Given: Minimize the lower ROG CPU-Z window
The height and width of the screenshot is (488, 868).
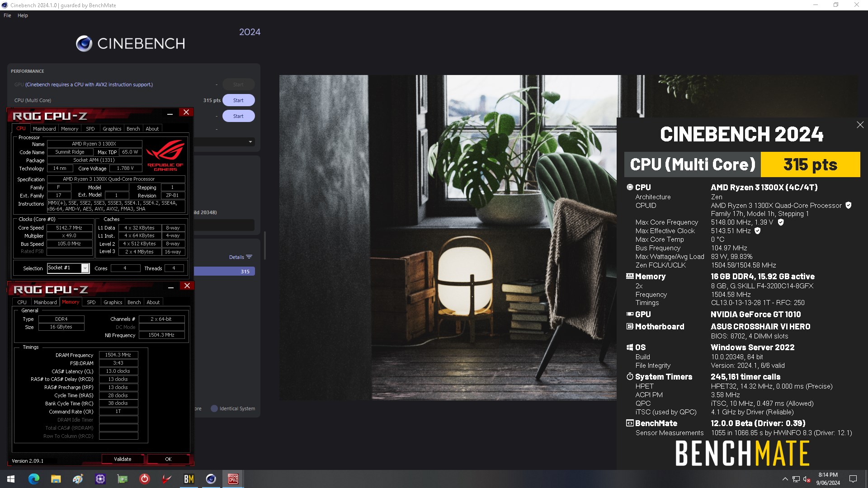Looking at the screenshot, I should pyautogui.click(x=171, y=287).
